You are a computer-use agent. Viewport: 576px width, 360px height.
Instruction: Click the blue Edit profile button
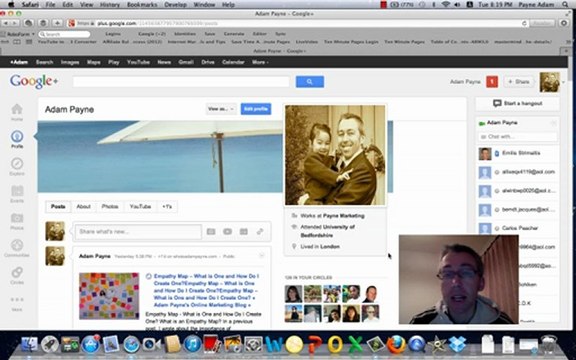(256, 109)
